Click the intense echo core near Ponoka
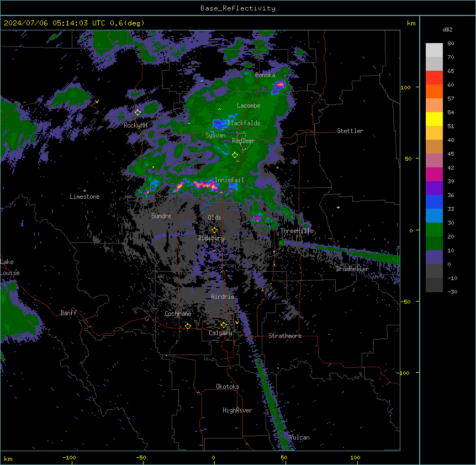Screen dimensions: 476x465 tap(279, 84)
